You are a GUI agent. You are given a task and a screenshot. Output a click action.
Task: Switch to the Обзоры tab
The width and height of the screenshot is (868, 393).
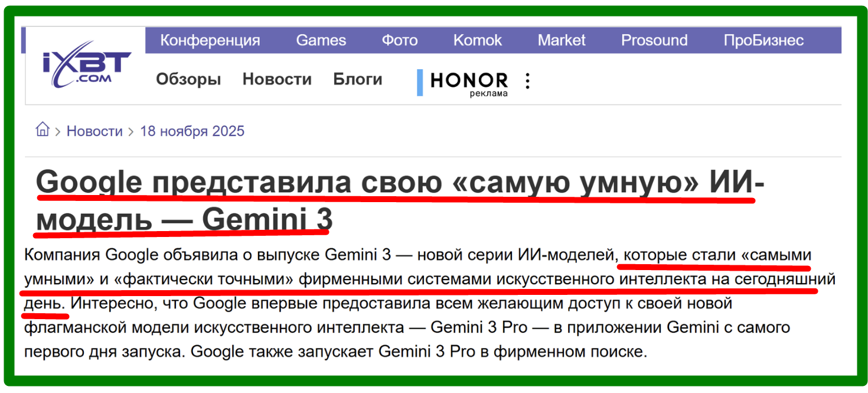tap(188, 79)
